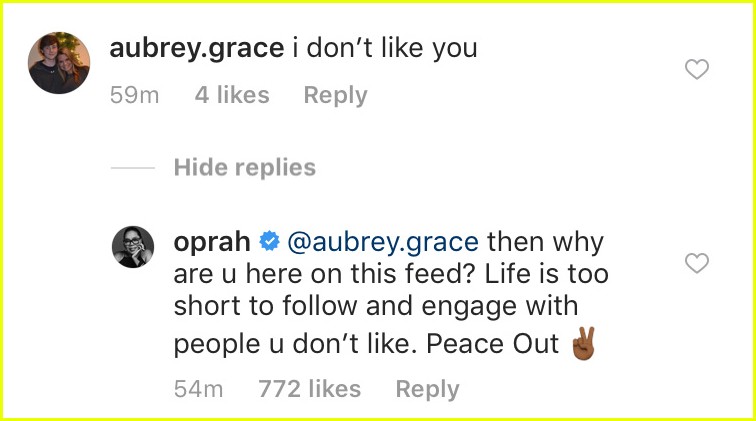Click the blue verified badge next to oprah
Viewport: 756px width, 421px height.
click(270, 241)
